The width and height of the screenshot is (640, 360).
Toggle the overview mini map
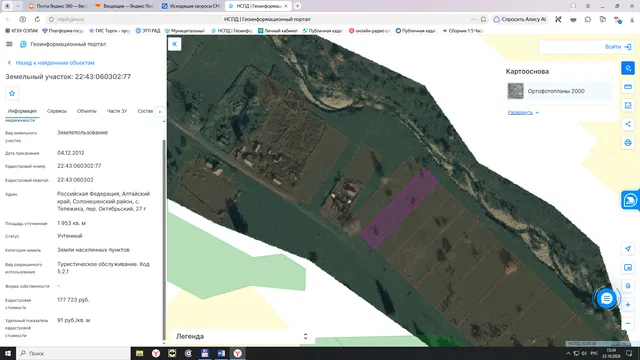click(x=628, y=267)
